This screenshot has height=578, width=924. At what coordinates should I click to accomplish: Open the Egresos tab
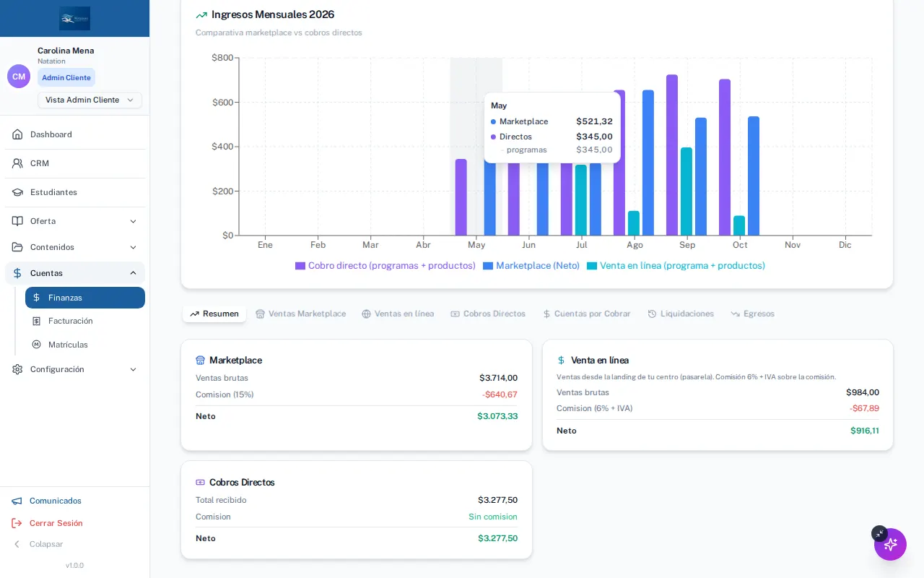(x=752, y=314)
